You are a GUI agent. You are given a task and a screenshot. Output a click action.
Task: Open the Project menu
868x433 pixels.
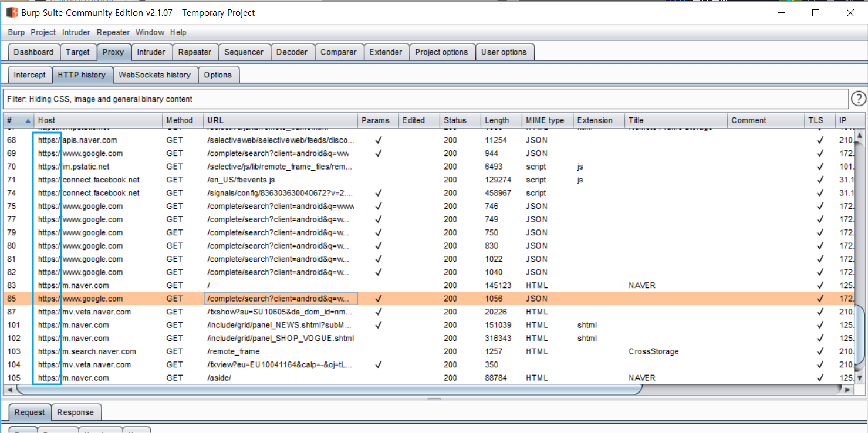tap(43, 32)
